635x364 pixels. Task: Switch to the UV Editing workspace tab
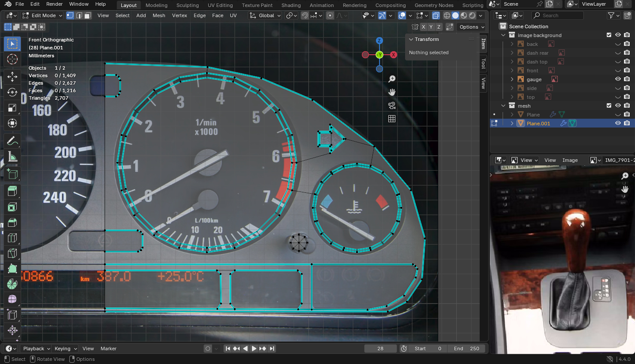(x=220, y=5)
